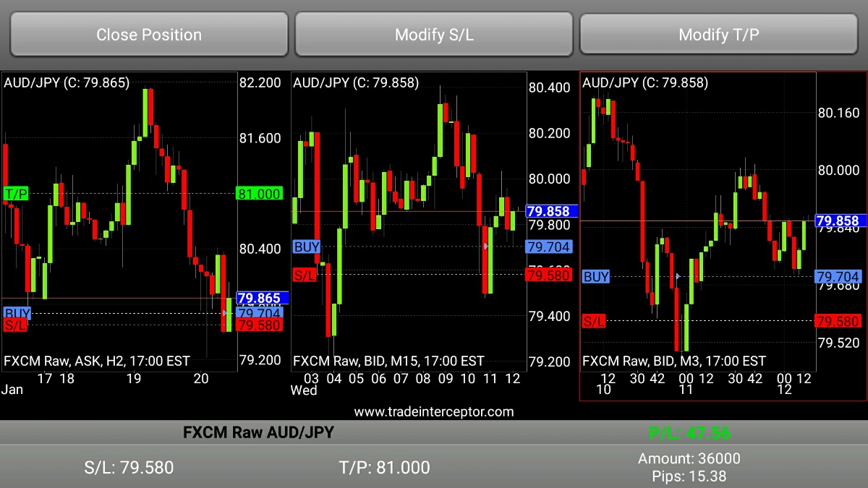868x488 pixels.
Task: Click the S/L marker on M3 chart
Action: [x=594, y=321]
